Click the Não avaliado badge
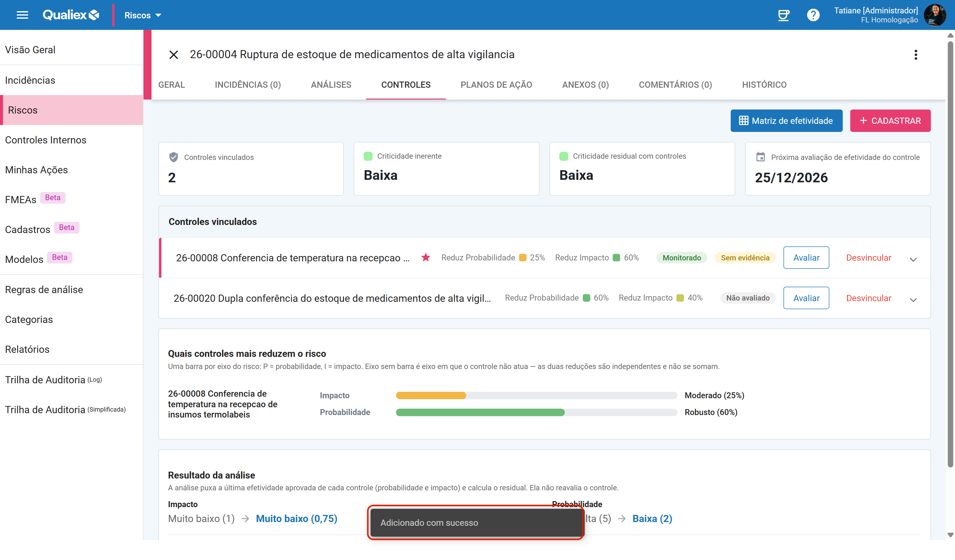 click(748, 298)
